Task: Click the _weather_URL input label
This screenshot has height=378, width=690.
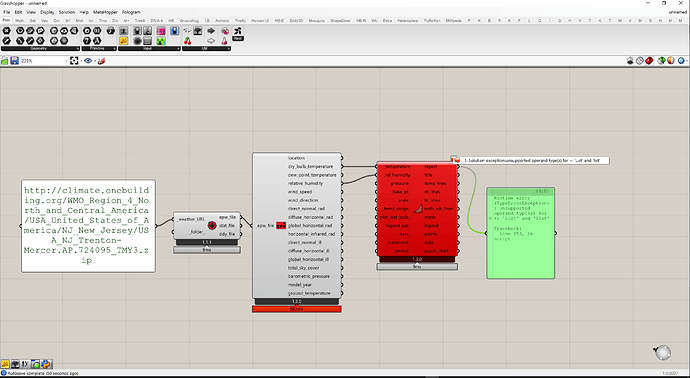Action: [191, 219]
